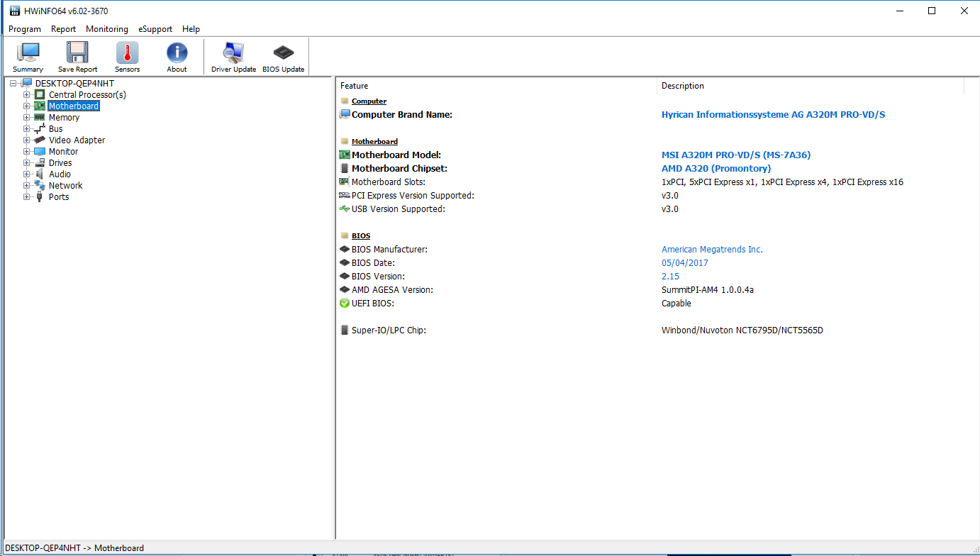Select the Motherboard tree item label
The height and width of the screenshot is (556, 980).
pyautogui.click(x=74, y=106)
